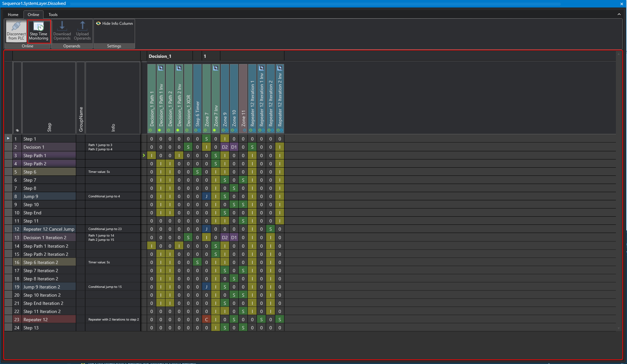Click status circle on Decision_1 XOR column

(x=187, y=130)
